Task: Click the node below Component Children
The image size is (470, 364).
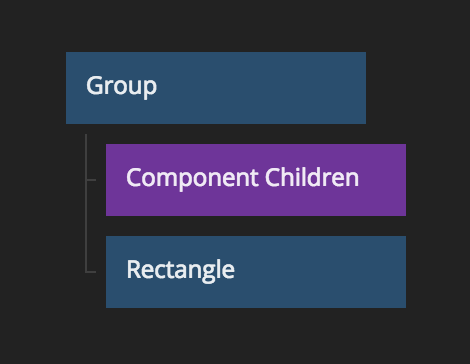Action: [x=256, y=272]
